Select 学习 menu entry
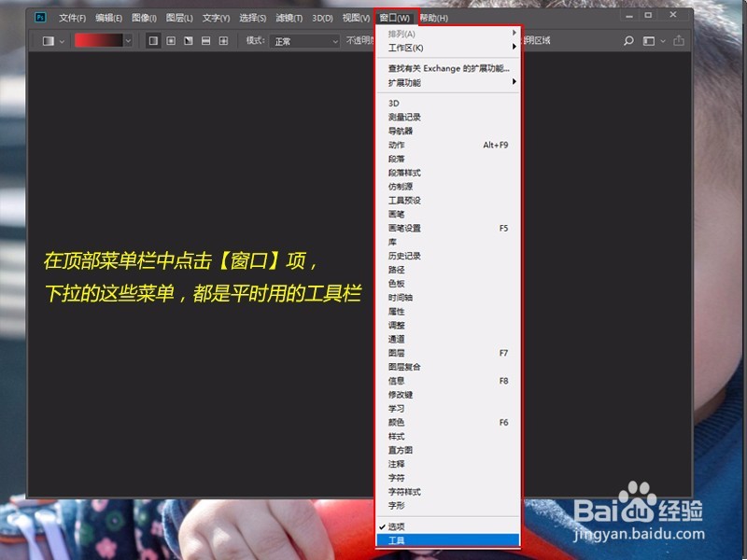The height and width of the screenshot is (560, 747). point(448,408)
